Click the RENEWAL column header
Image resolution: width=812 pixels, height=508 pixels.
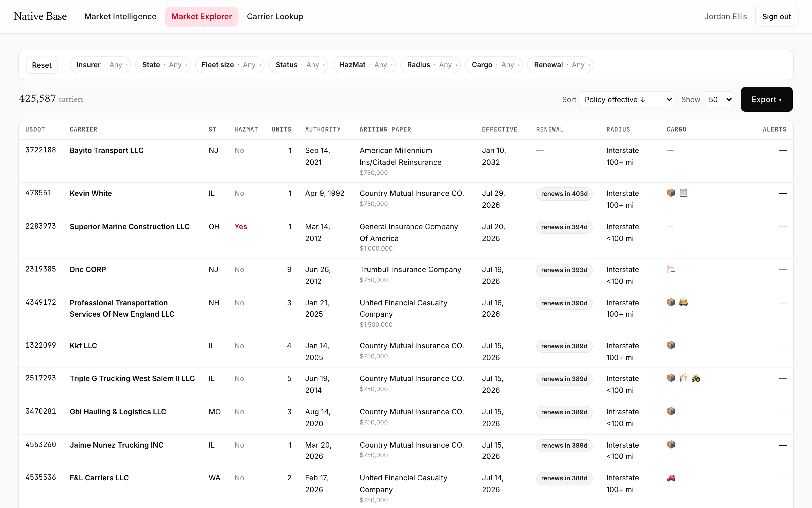tap(550, 129)
